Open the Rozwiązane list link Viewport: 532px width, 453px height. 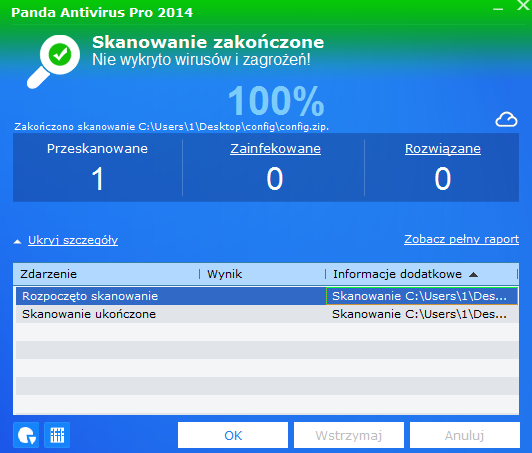pyautogui.click(x=442, y=148)
